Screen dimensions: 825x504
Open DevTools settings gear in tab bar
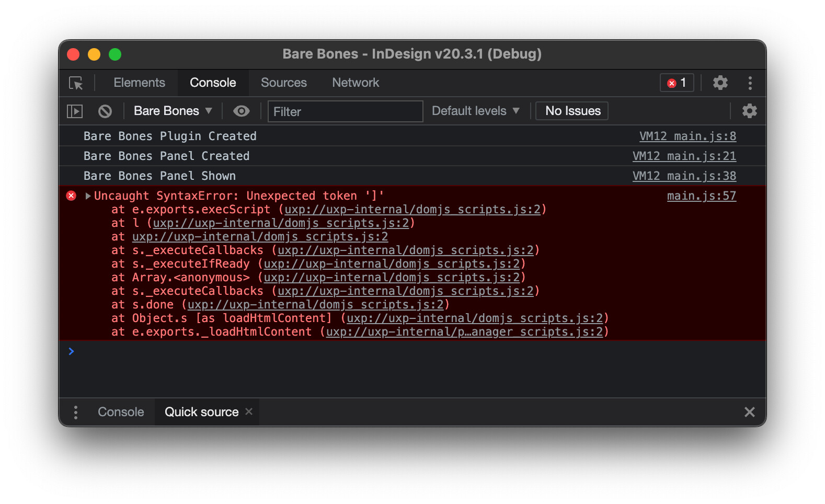[720, 83]
